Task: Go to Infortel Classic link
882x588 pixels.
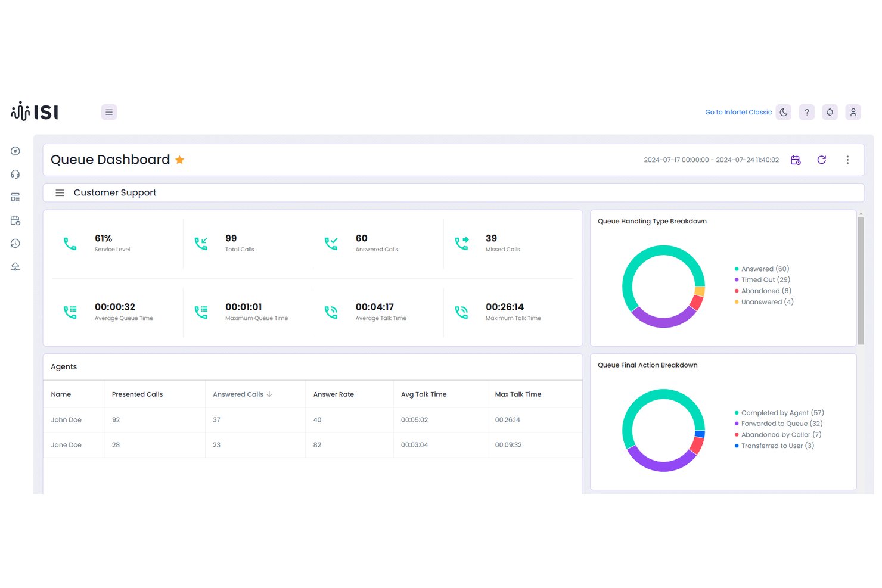Action: [x=738, y=112]
